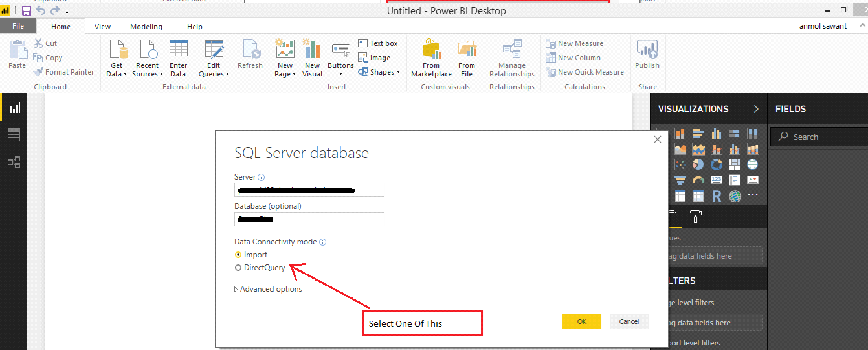Click the Save icon in quick access toolbar
This screenshot has width=868, height=350.
tap(26, 11)
